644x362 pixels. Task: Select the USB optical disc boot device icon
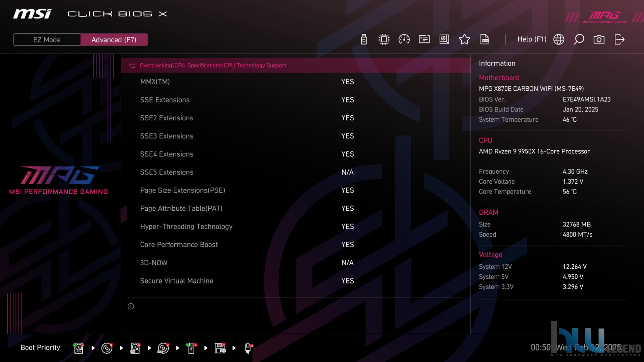[x=164, y=348]
